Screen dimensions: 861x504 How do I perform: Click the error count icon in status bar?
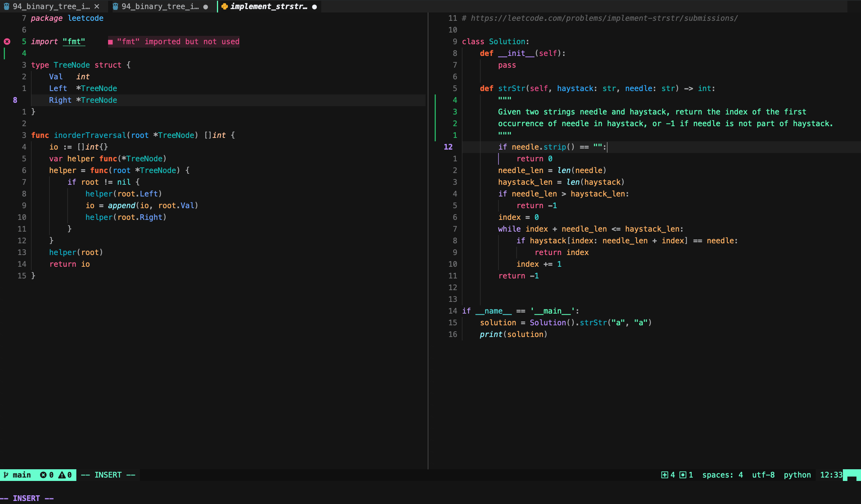tap(43, 475)
